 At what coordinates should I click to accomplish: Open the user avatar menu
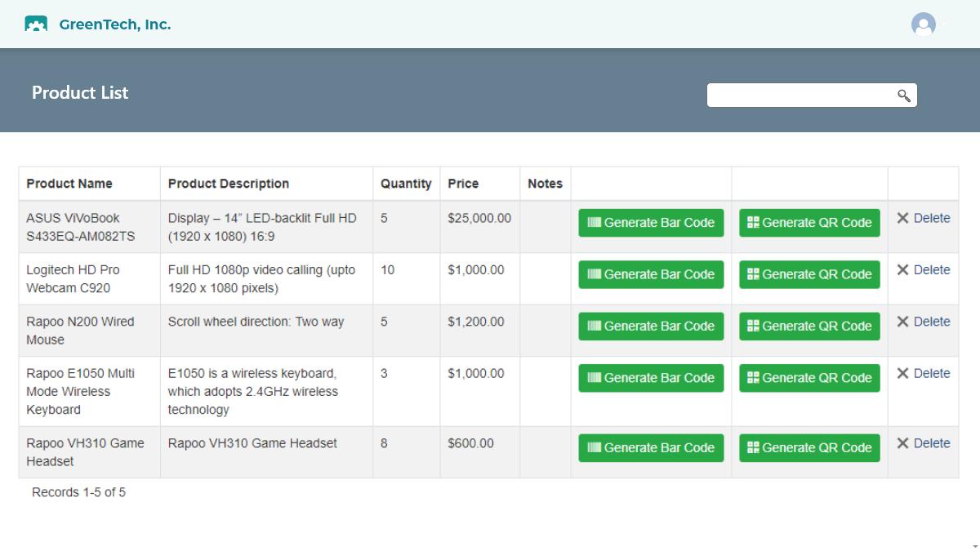[924, 24]
